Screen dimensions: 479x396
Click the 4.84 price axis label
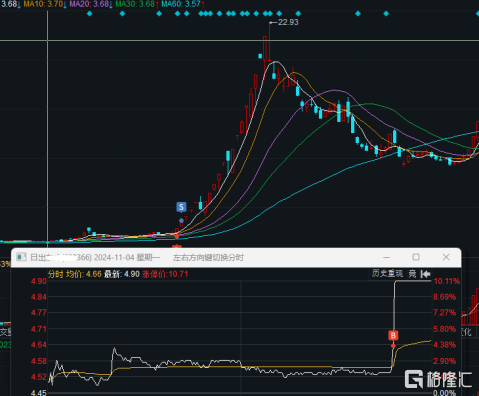(39, 297)
